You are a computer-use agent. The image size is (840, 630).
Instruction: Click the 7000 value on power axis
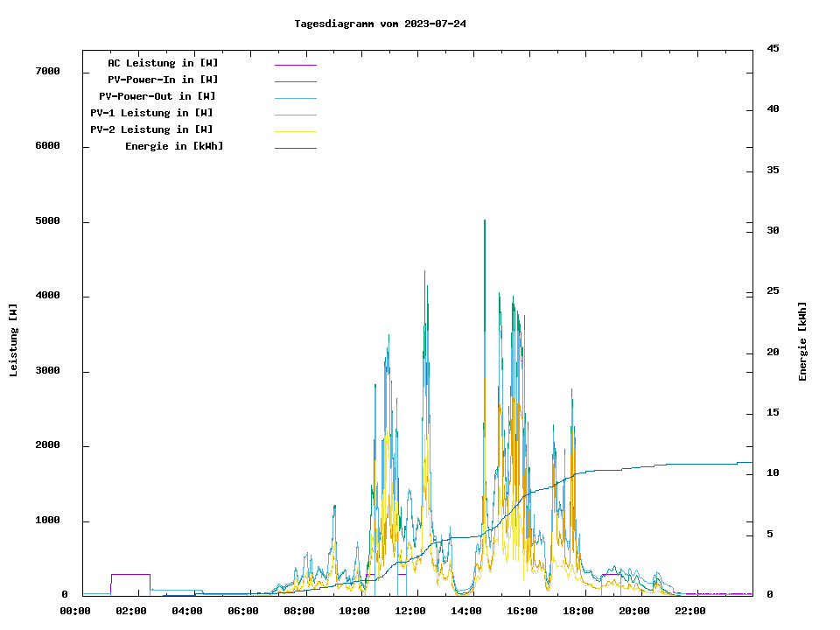(47, 71)
